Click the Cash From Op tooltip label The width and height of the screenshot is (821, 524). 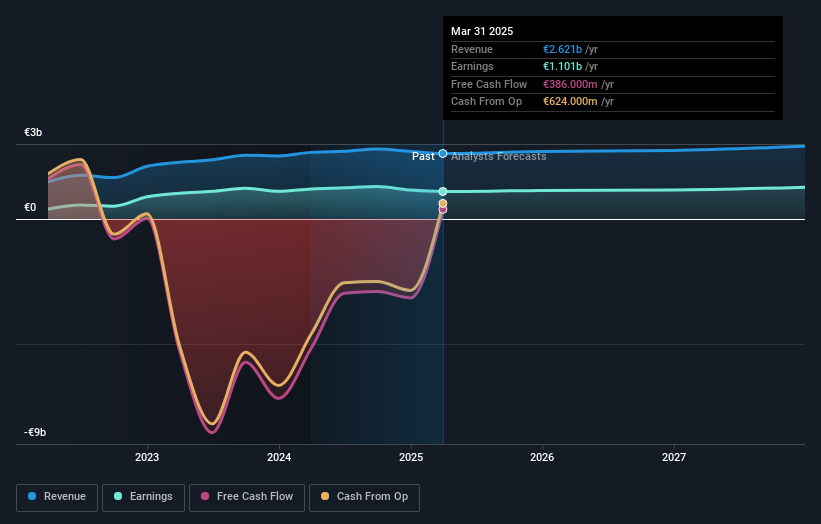[x=486, y=102]
